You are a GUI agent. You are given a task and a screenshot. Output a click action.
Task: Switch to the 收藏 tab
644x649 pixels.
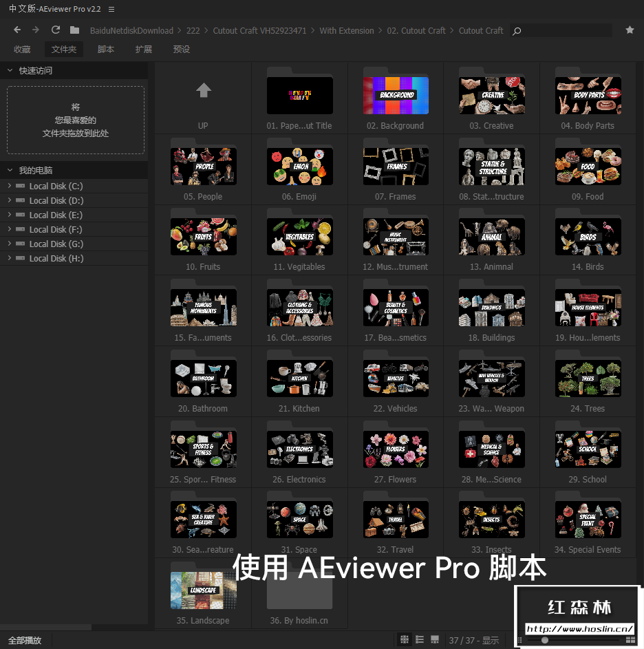pyautogui.click(x=22, y=50)
